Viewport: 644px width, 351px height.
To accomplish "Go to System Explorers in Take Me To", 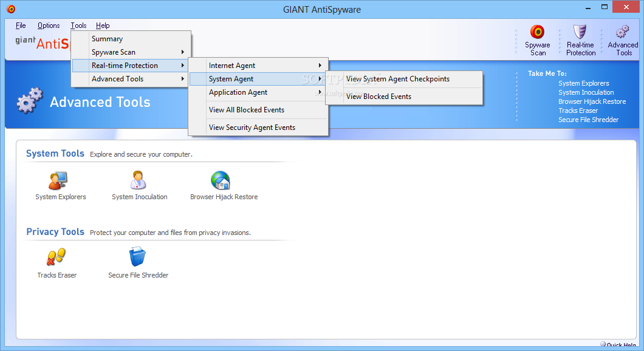I will [x=584, y=83].
